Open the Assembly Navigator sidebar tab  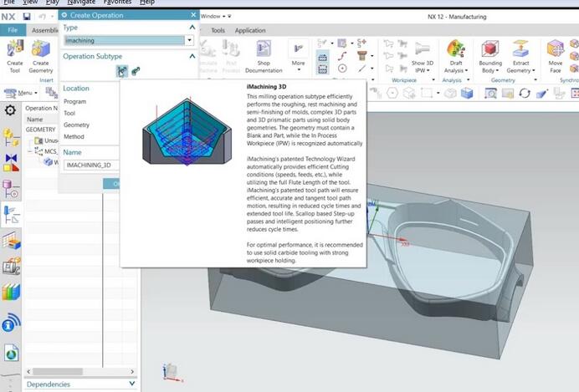(x=11, y=138)
